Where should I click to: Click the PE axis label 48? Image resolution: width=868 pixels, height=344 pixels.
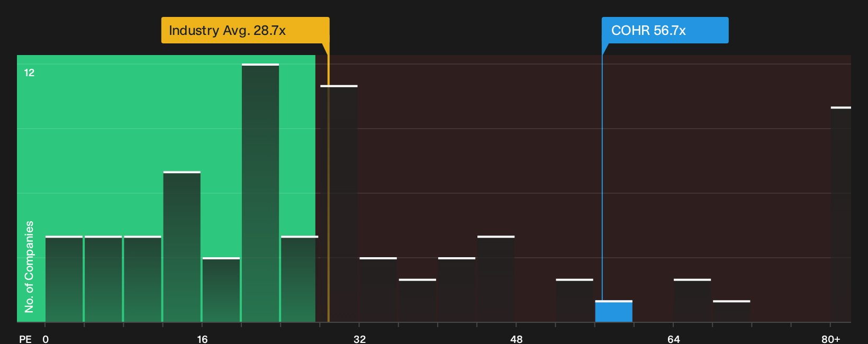point(516,339)
